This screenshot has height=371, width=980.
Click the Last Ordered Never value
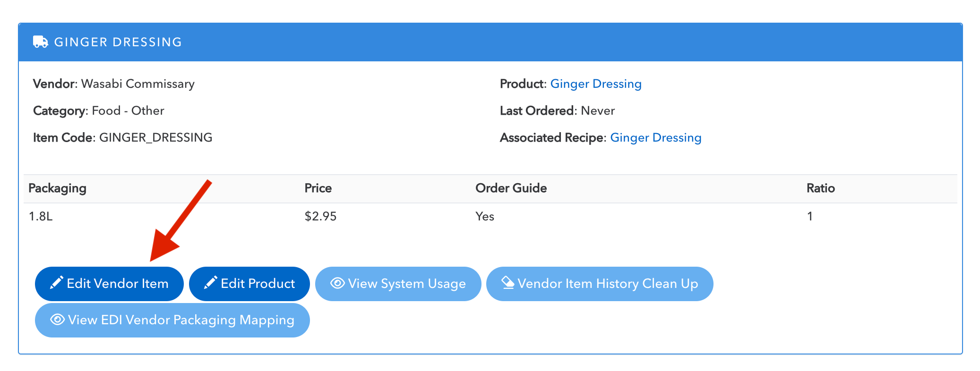[598, 110]
